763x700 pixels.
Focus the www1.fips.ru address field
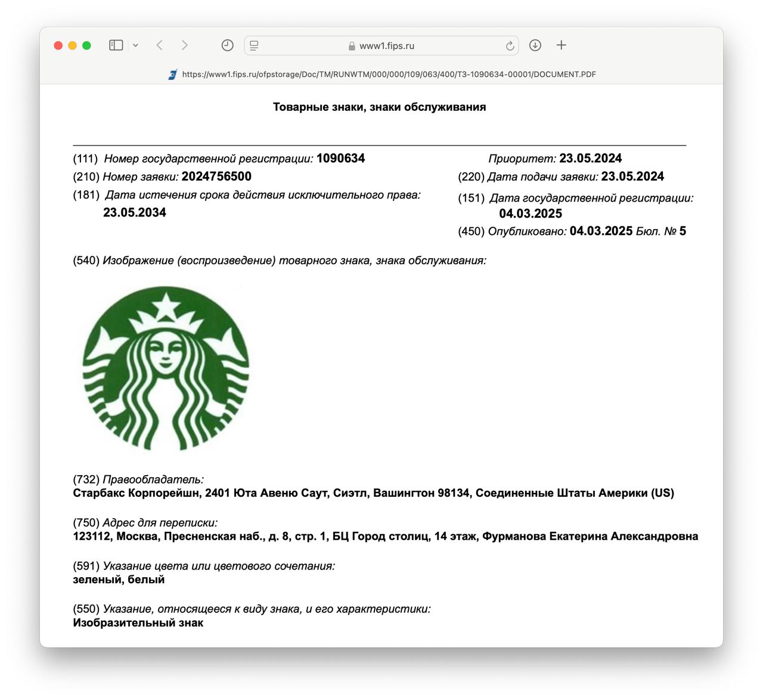point(386,46)
